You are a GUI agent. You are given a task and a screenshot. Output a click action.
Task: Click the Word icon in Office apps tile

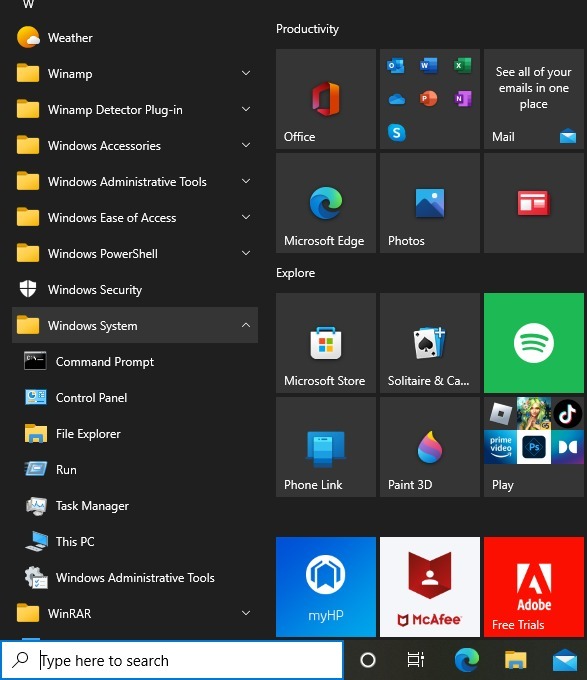point(429,65)
